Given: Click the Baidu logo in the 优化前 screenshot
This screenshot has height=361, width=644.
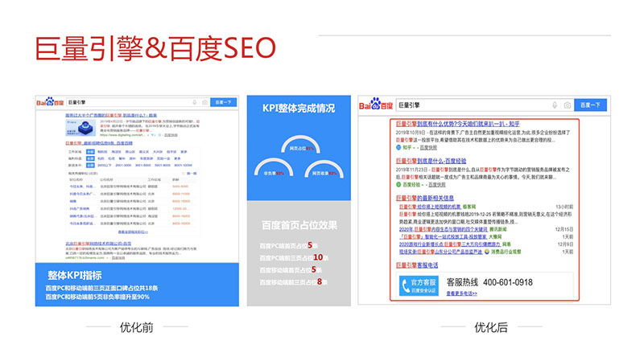Looking at the screenshot, I should coord(50,102).
